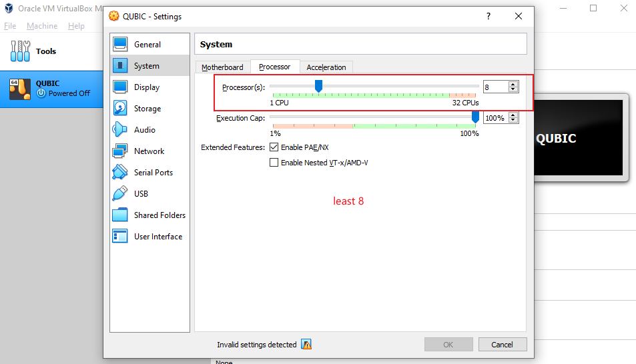Screen dimensions: 636x364
Task: Click the Processor(s) slider handle
Action: (319, 85)
